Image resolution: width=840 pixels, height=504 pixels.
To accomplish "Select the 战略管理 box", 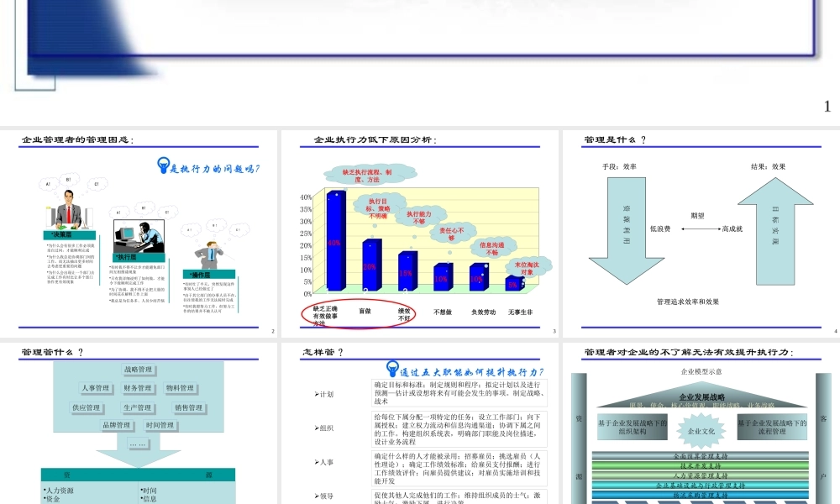I will pos(139,370).
